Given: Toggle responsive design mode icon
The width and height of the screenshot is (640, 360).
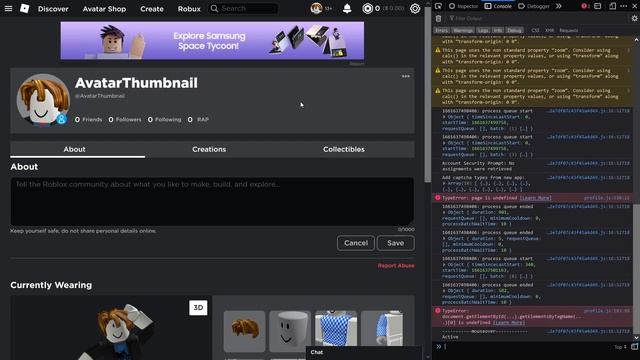Looking at the screenshot, I should click(x=612, y=6).
